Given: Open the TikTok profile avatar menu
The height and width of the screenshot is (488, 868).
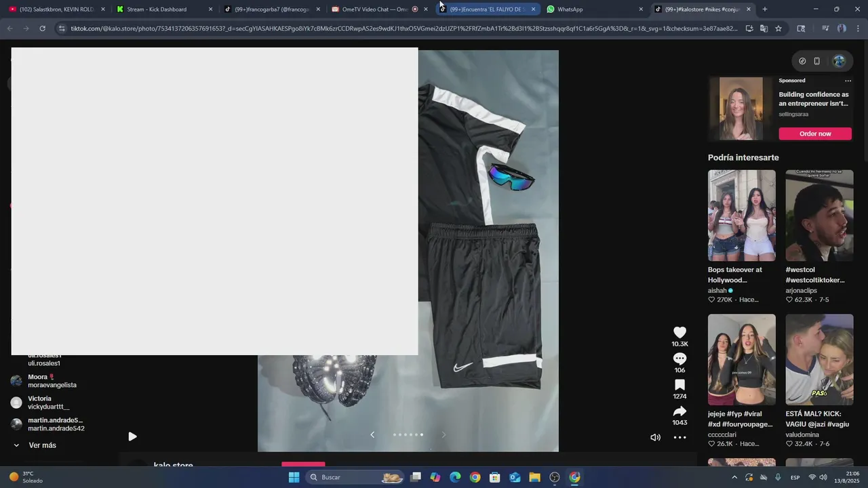Looking at the screenshot, I should point(839,61).
